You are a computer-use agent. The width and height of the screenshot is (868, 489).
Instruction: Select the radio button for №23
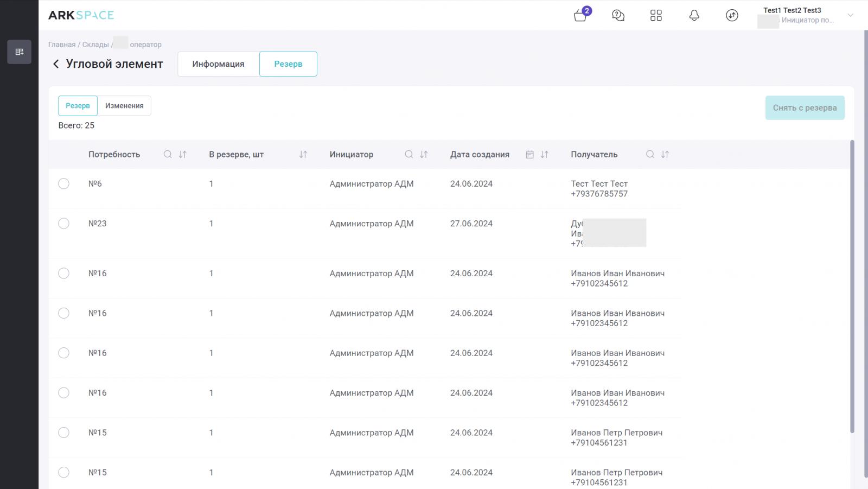[63, 224]
